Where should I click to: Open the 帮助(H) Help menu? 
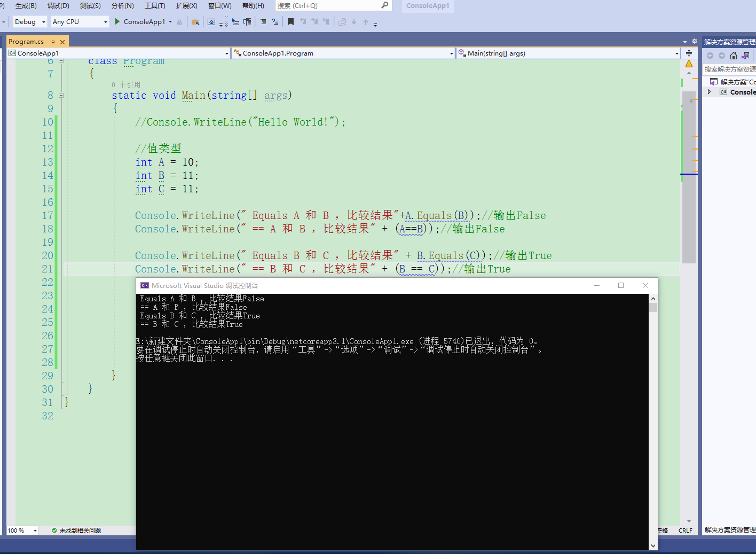[253, 6]
